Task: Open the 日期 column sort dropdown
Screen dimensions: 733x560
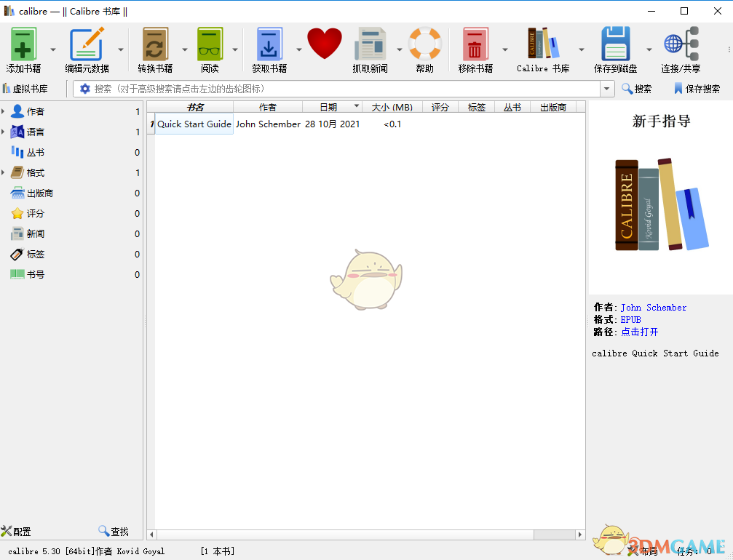Action: 357,106
